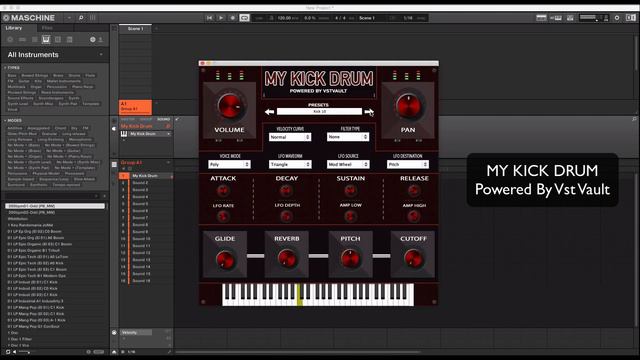Select the Effects icon in Library type row
Image resolution: width=640 pixels, height=360 pixels.
[x=58, y=40]
